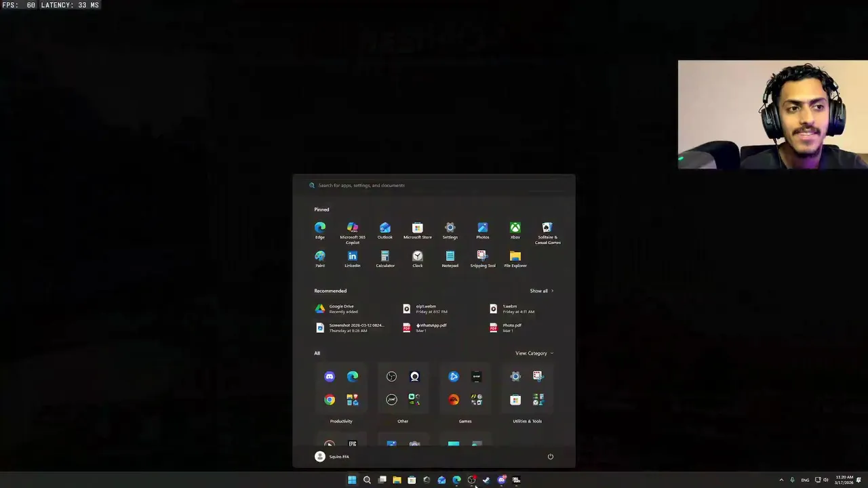This screenshot has width=868, height=488.
Task: Expand the Productivity folder's more-apps group
Action: [353, 400]
